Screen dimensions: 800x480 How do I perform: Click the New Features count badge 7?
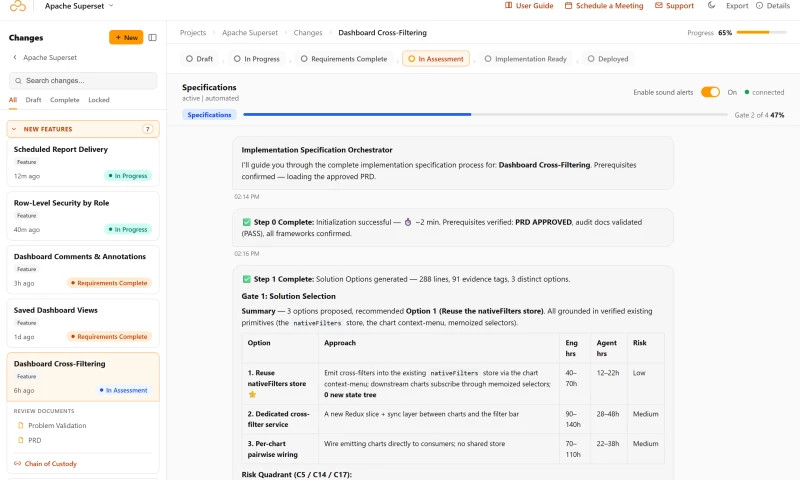pyautogui.click(x=147, y=129)
